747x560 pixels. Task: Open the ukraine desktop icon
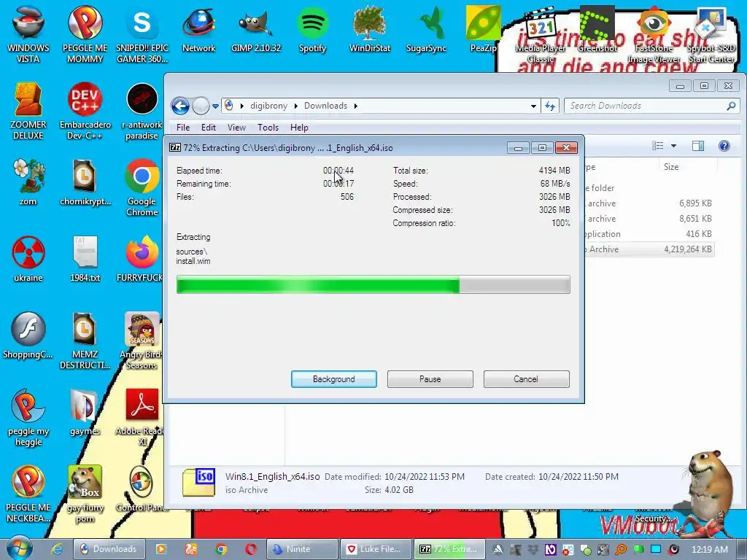28,258
